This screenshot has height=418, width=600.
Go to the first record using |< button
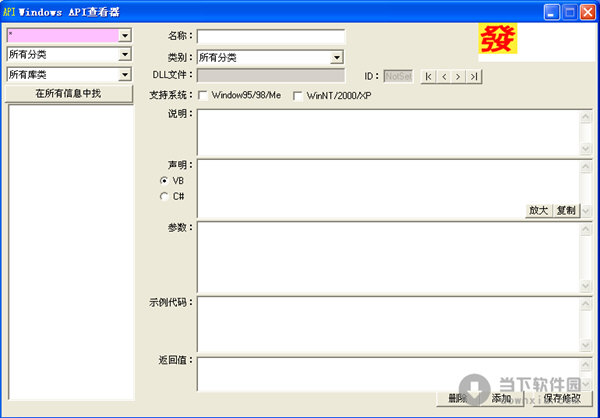coord(429,76)
